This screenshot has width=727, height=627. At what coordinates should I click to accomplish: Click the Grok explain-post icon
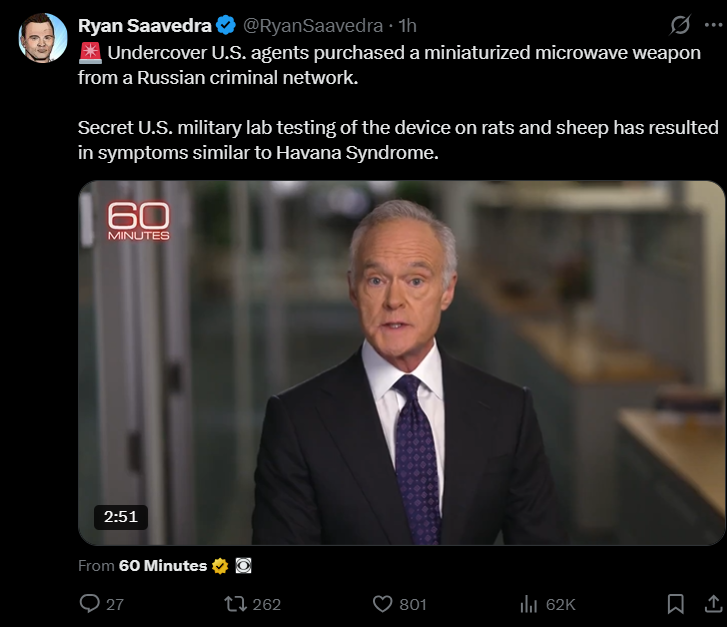(x=680, y=25)
